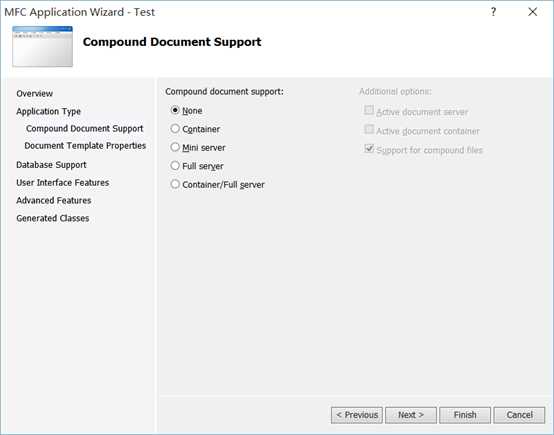This screenshot has width=554, height=435.
Task: Click the Next > button
Action: pos(411,415)
